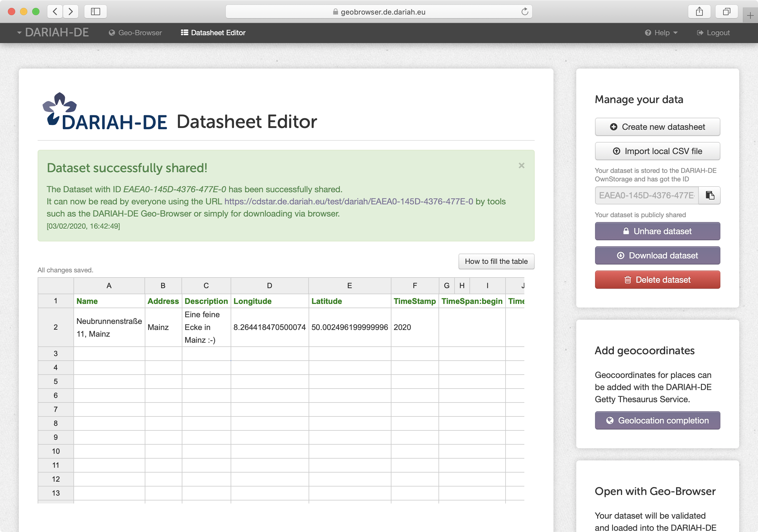Click the How to fill the table button
The width and height of the screenshot is (758, 532).
click(496, 261)
